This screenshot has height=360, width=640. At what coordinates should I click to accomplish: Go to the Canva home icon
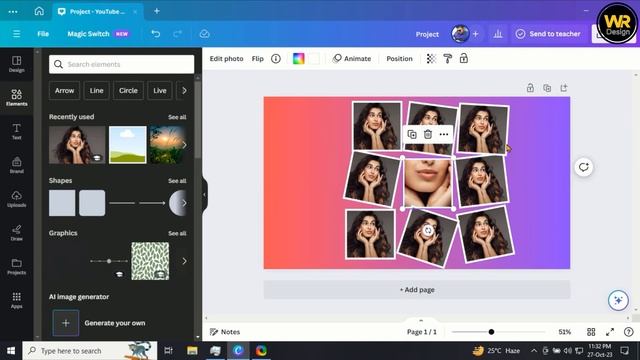39,11
